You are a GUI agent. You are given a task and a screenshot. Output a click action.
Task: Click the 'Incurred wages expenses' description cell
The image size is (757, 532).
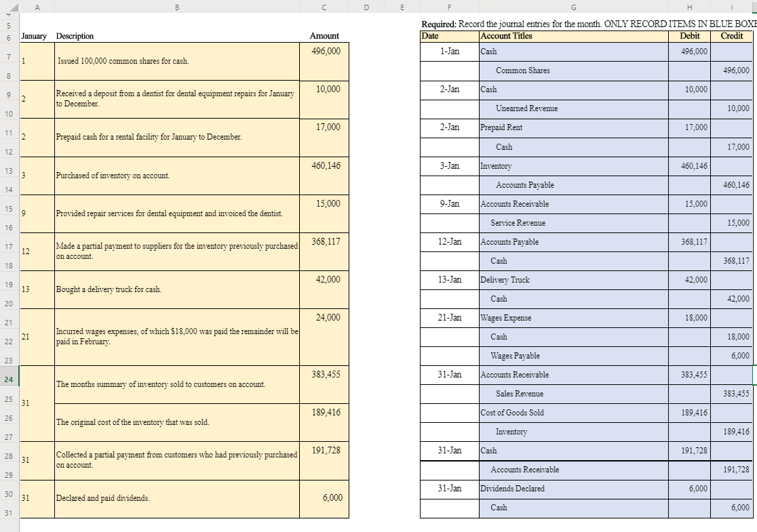coord(176,337)
